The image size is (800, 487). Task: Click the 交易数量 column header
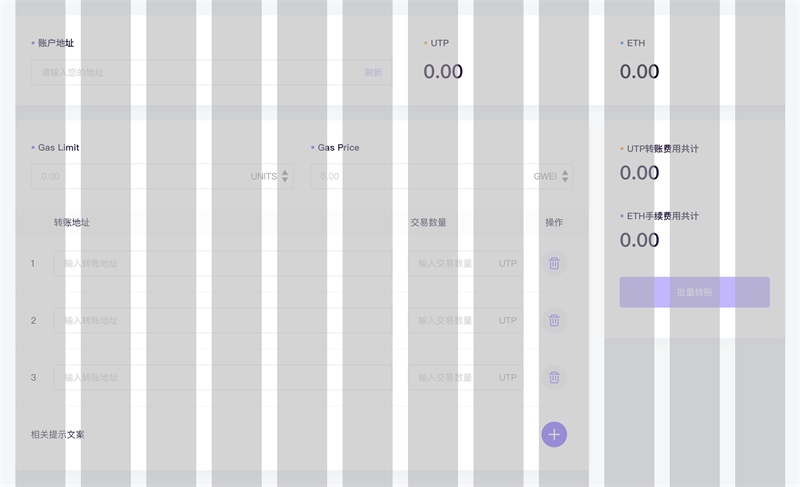(x=429, y=222)
